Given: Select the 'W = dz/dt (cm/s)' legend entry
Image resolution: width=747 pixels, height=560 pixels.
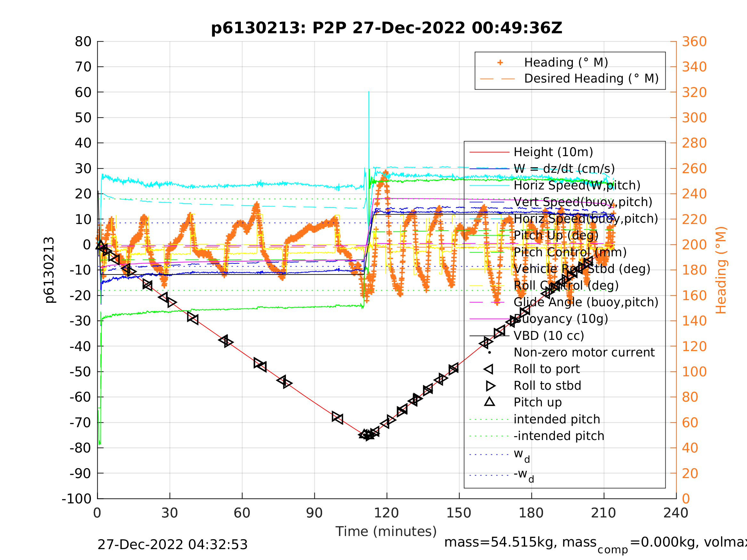Looking at the screenshot, I should tap(564, 169).
